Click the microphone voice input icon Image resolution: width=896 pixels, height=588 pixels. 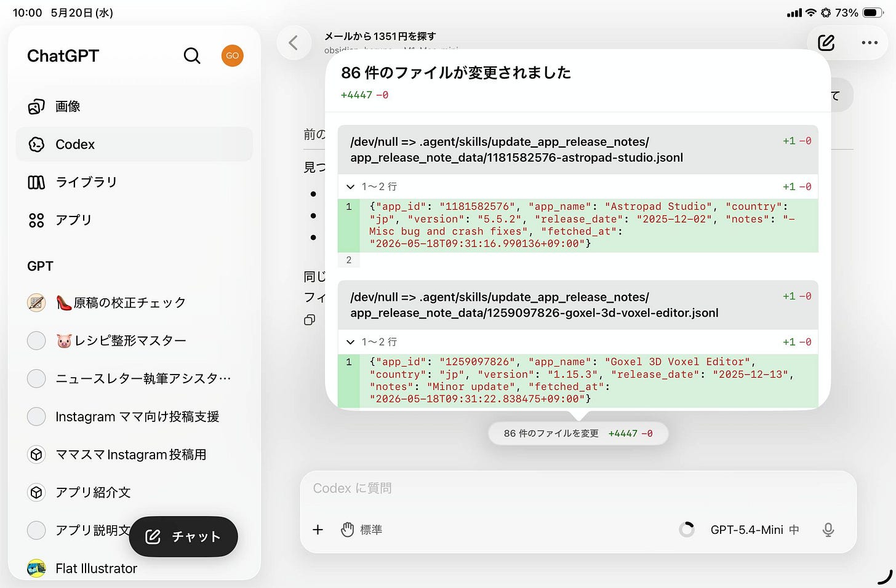[x=828, y=530]
